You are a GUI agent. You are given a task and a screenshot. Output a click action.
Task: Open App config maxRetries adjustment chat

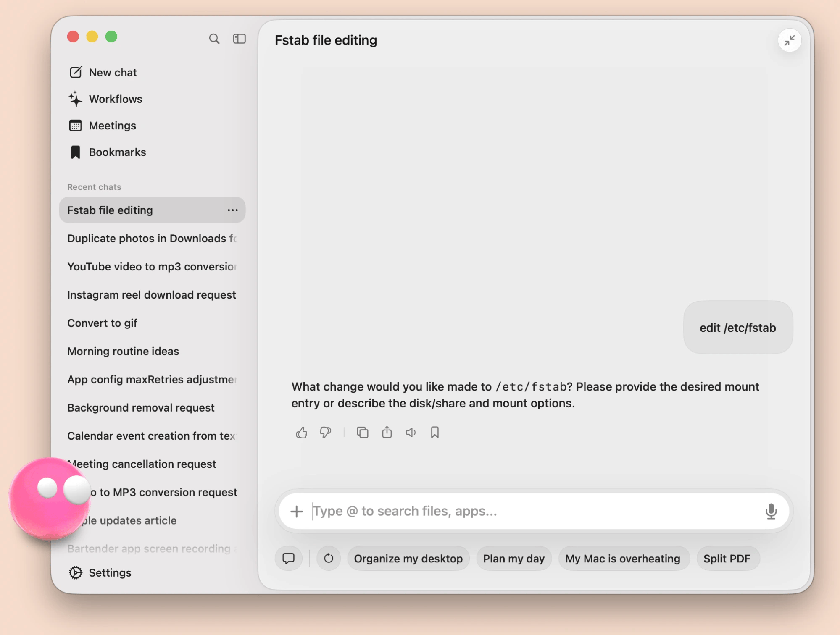click(152, 379)
